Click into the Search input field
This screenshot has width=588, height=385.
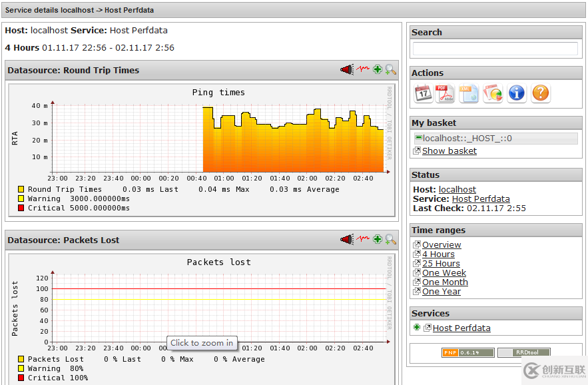tap(495, 49)
